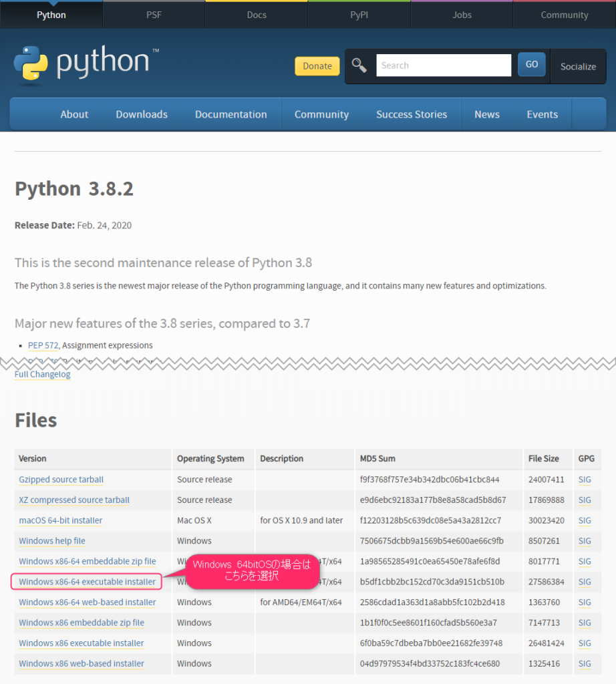This screenshot has width=616, height=684.
Task: Open the Documentation navigation menu
Action: tap(230, 114)
